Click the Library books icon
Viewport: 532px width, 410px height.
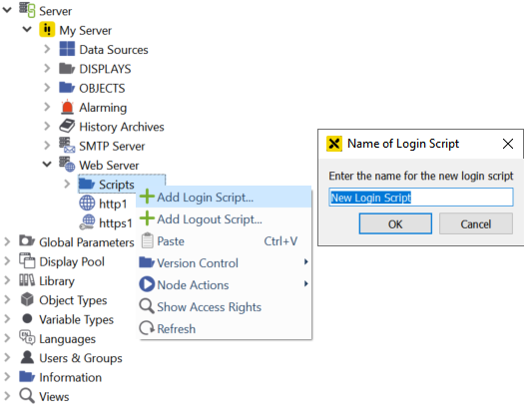click(x=27, y=280)
